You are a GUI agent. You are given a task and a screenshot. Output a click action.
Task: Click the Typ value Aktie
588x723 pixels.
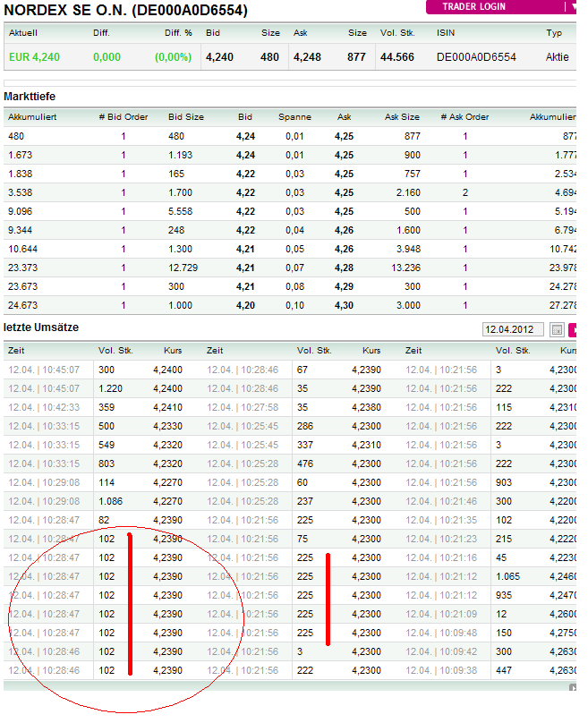[557, 57]
